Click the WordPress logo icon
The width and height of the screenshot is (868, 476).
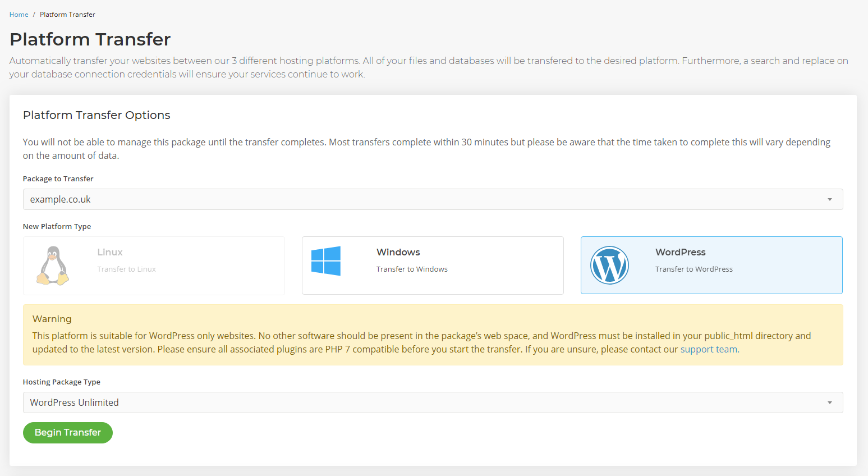point(609,266)
